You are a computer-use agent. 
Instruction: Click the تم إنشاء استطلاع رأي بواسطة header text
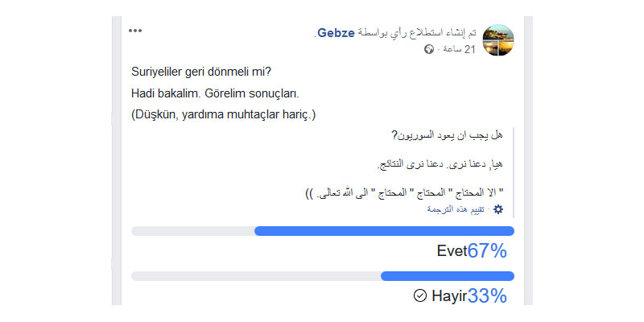pyautogui.click(x=417, y=33)
